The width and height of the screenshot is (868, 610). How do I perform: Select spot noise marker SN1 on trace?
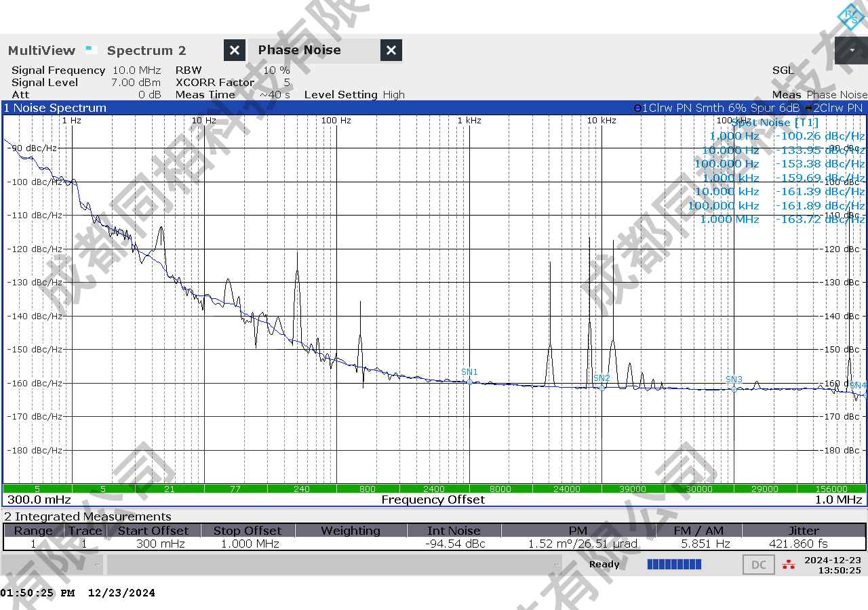pyautogui.click(x=469, y=382)
